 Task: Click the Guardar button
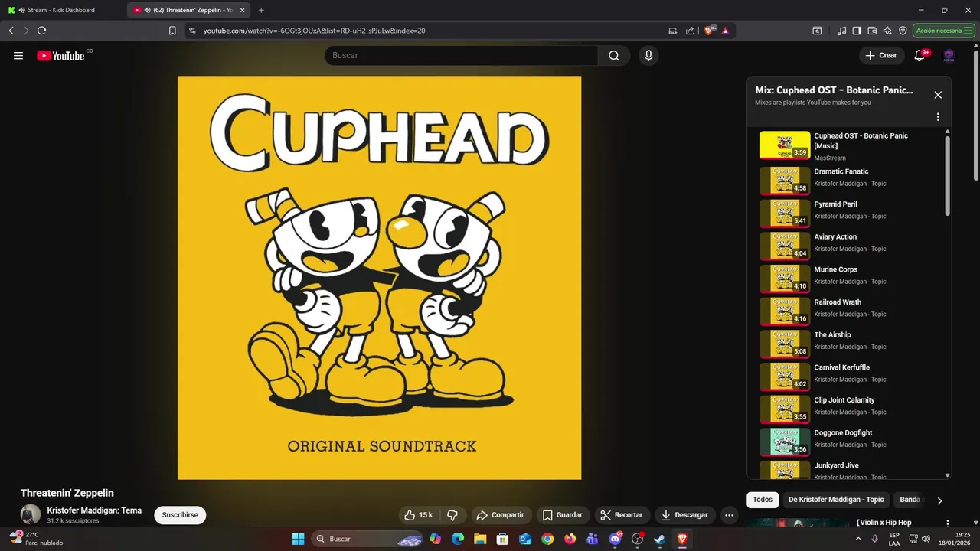click(x=563, y=515)
